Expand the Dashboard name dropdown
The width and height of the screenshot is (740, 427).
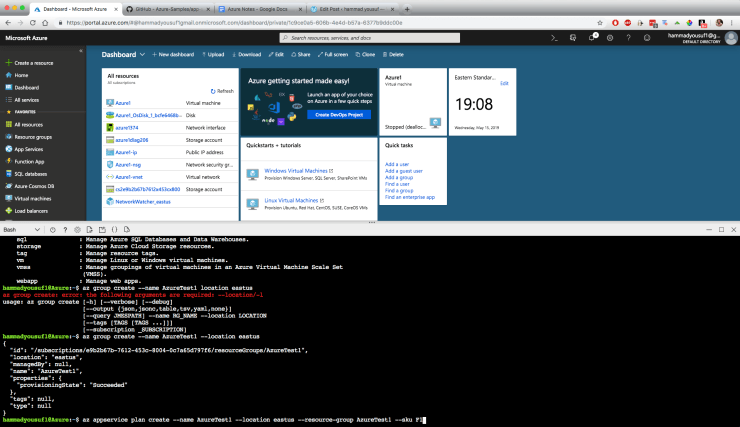point(142,55)
